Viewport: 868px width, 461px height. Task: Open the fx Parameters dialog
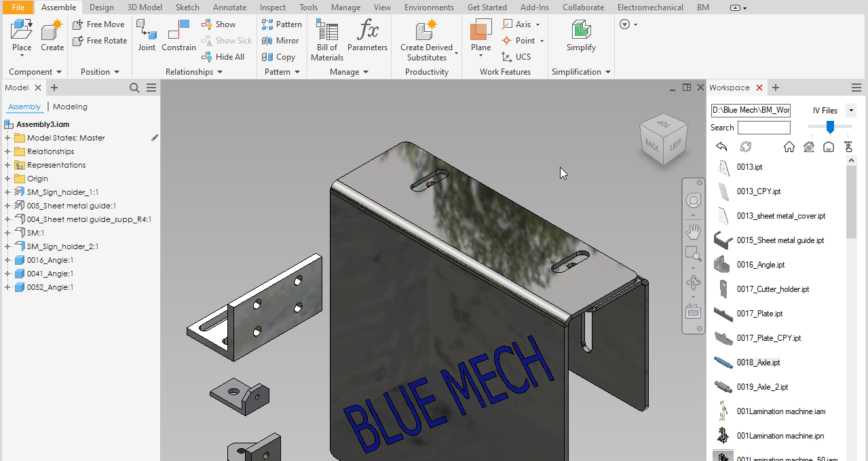tap(367, 36)
